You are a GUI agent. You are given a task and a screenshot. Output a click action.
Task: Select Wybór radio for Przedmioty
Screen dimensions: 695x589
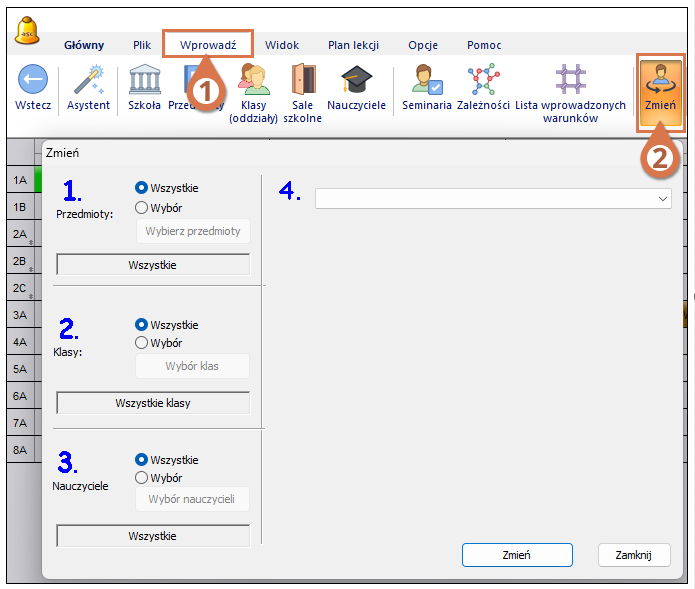[x=141, y=208]
